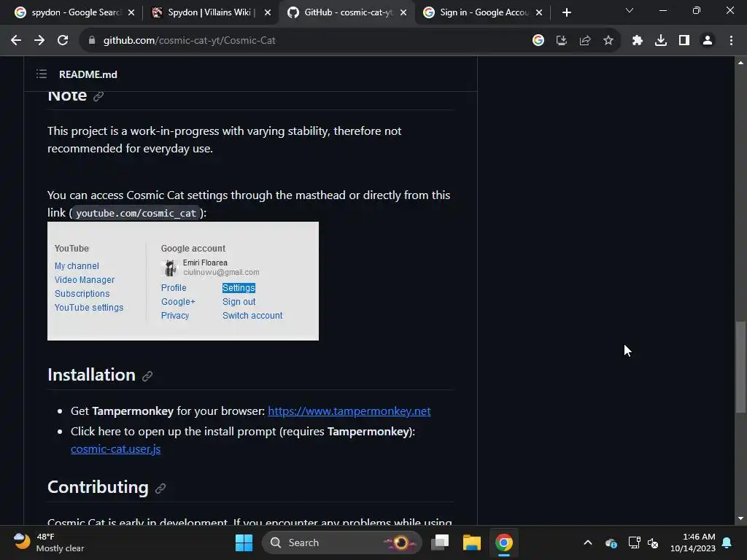Viewport: 747px width, 560px height.
Task: Copy the Note heading anchor link
Action: coord(98,96)
